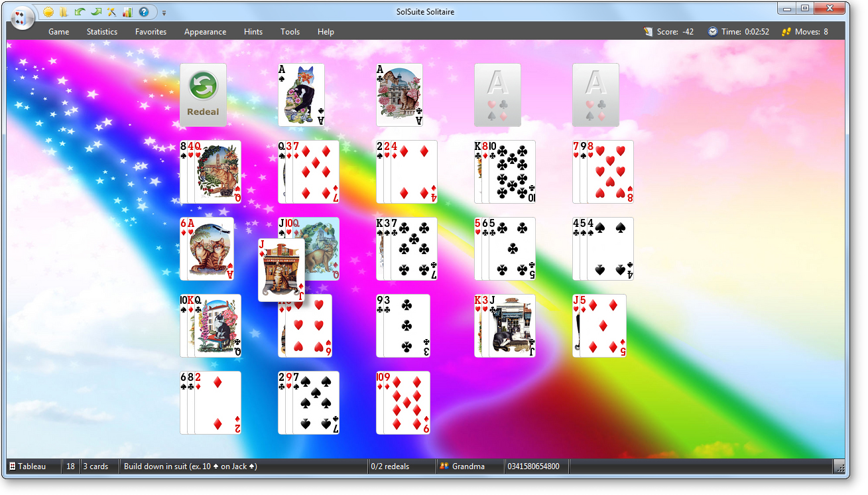Undo the last move using green back arrow
868x495 pixels.
tap(80, 12)
